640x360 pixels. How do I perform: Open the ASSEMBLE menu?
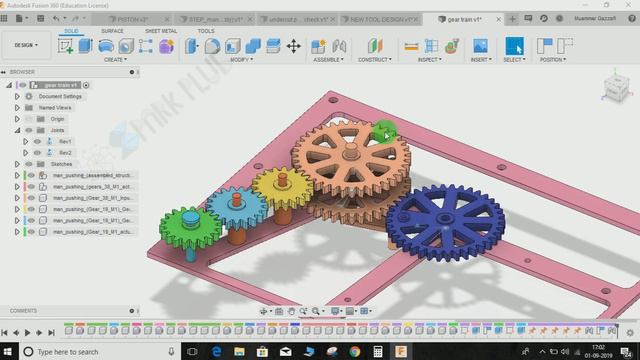(329, 60)
